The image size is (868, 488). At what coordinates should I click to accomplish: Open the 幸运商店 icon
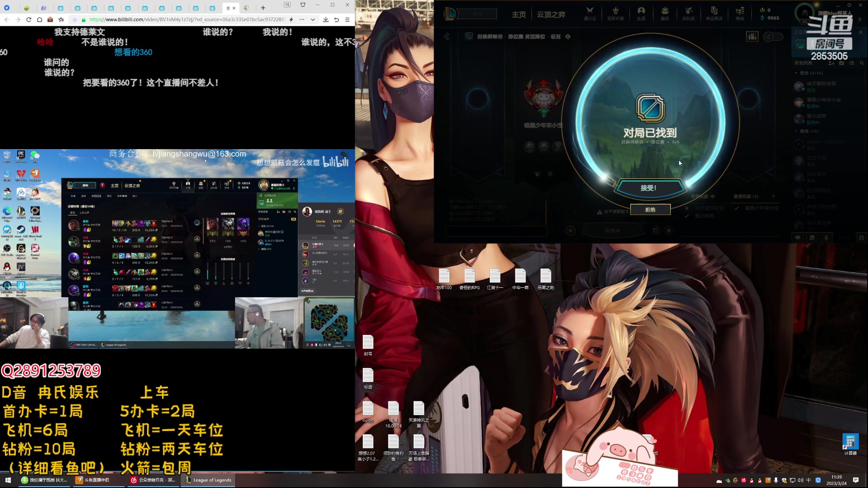(714, 14)
